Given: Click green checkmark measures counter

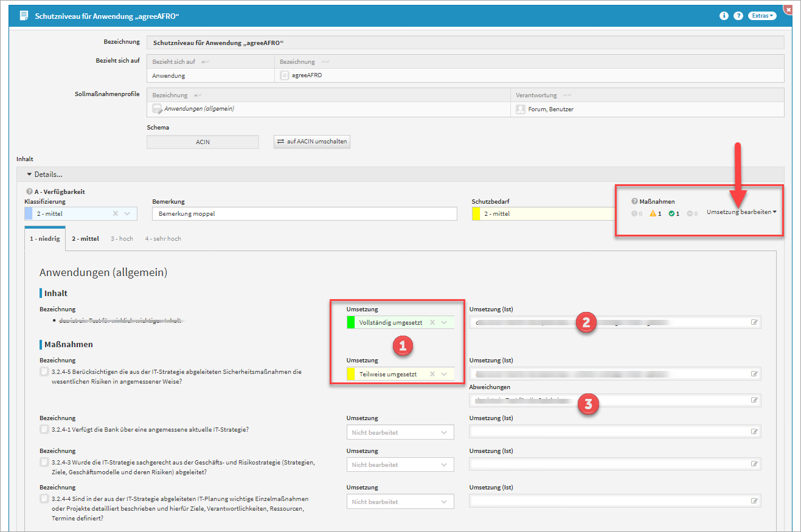Looking at the screenshot, I should [x=671, y=213].
